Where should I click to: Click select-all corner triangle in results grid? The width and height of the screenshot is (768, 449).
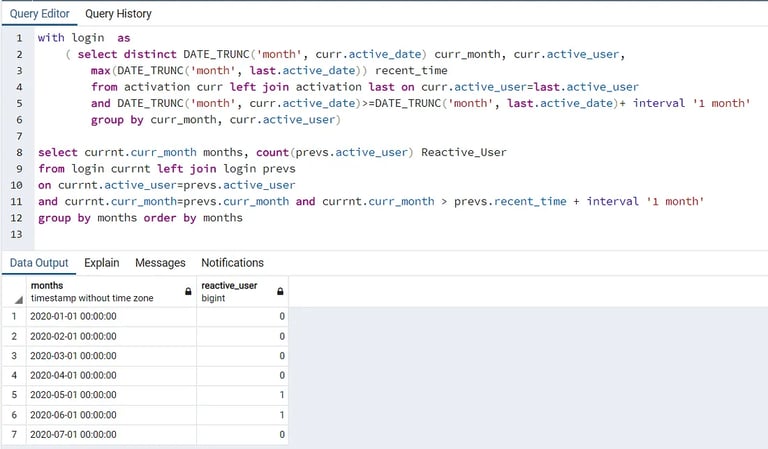click(x=19, y=300)
